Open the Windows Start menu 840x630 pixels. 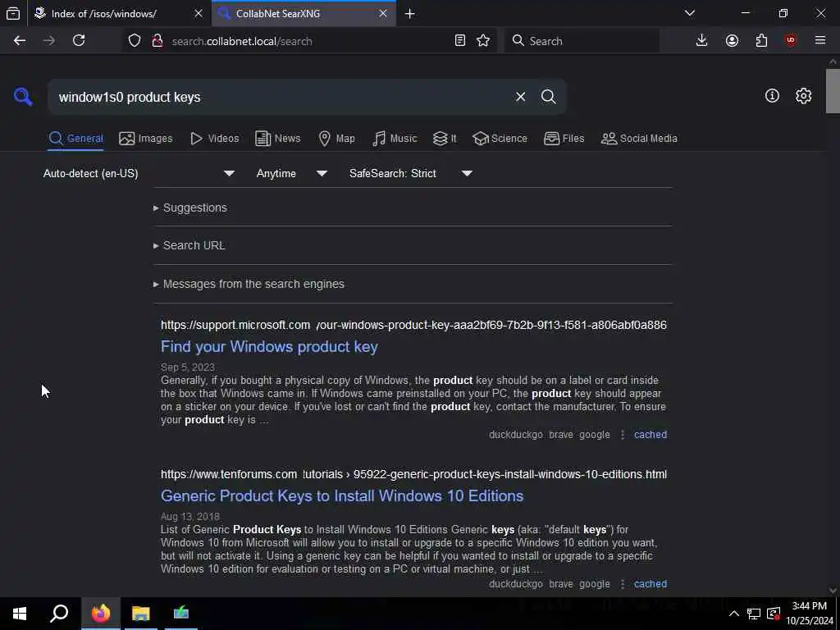(x=20, y=614)
